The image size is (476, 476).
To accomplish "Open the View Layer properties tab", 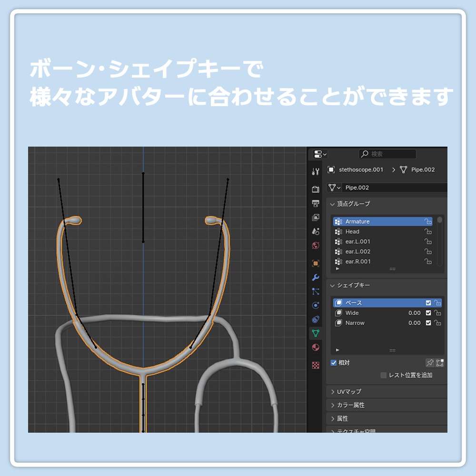I will 316,218.
